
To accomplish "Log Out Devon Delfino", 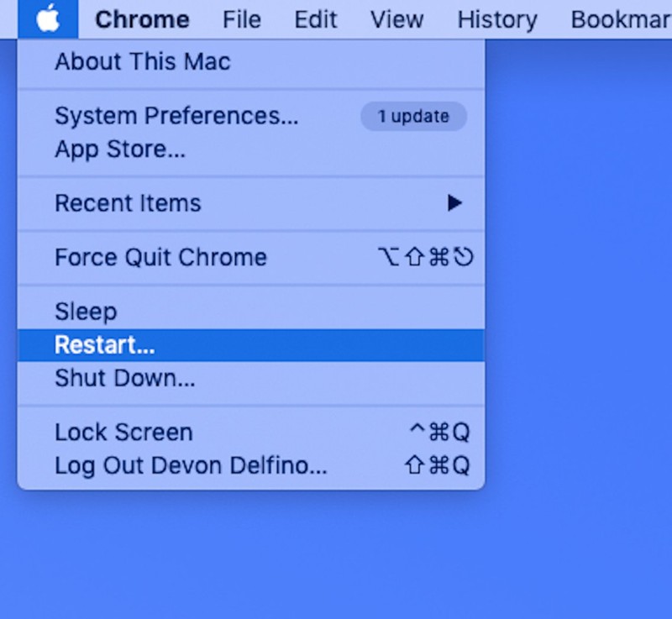I will [191, 465].
